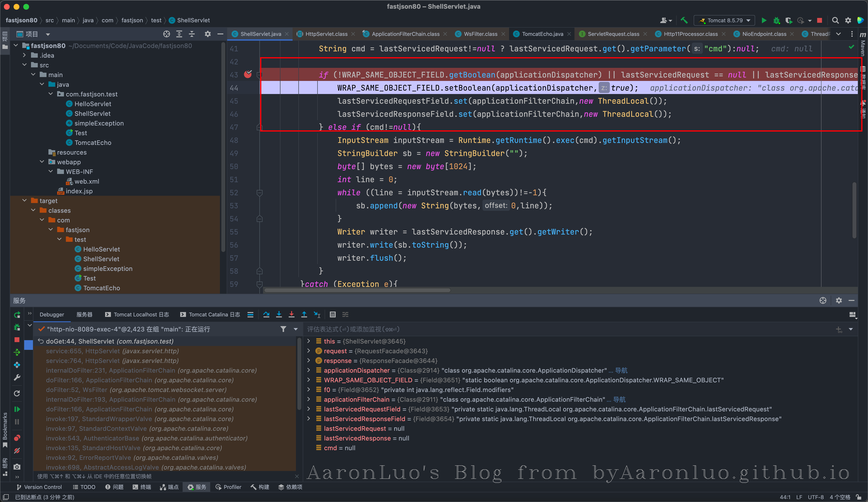The height and width of the screenshot is (502, 868).
Task: Select opened file locate target icon
Action: pos(167,34)
